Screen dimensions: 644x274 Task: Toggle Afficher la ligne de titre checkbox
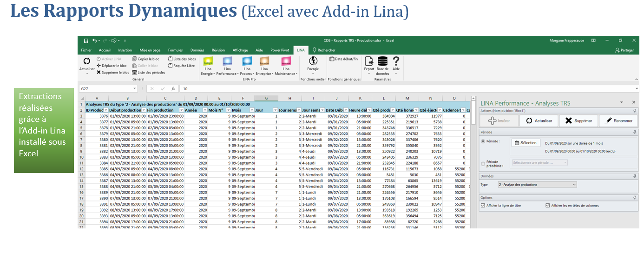point(483,205)
